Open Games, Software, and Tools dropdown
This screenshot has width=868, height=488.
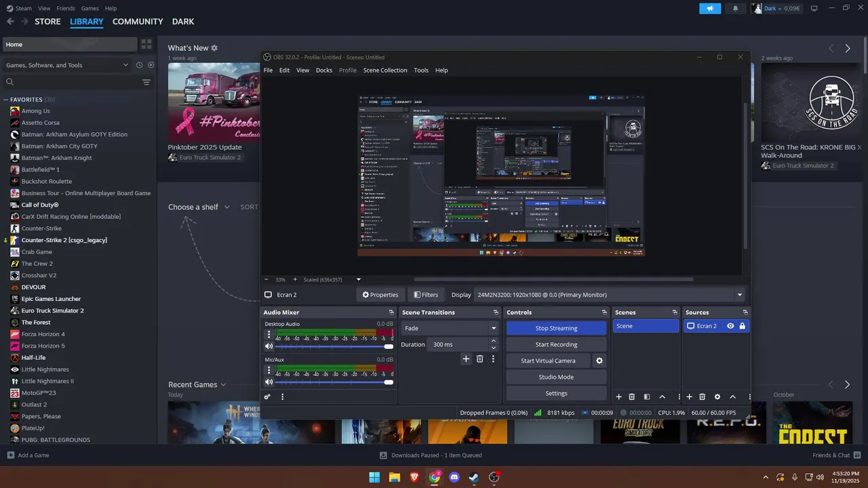click(x=66, y=65)
